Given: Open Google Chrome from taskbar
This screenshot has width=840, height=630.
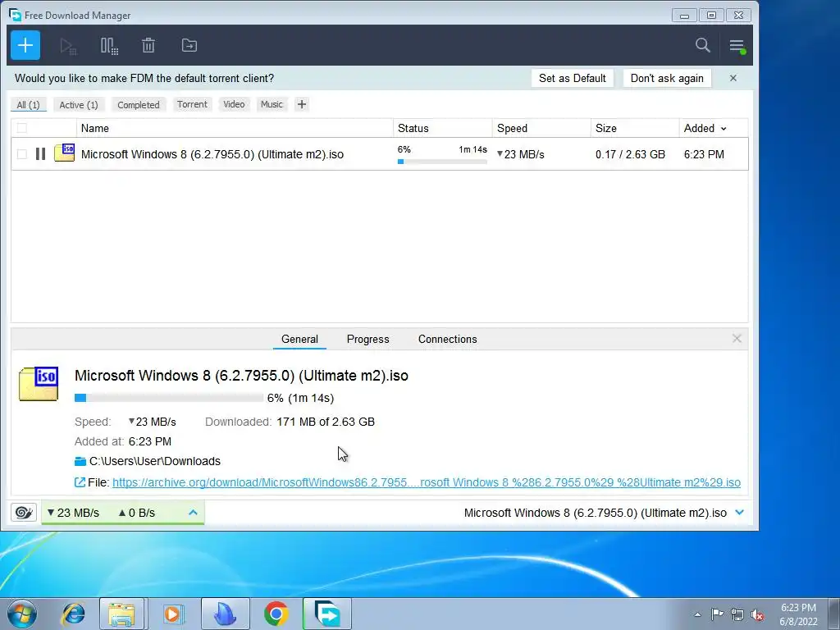Looking at the screenshot, I should [x=276, y=614].
